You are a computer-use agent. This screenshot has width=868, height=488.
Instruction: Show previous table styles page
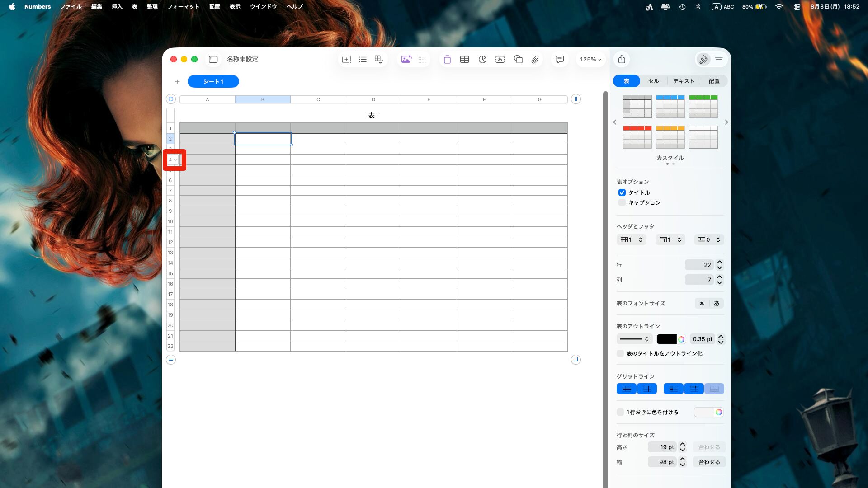tap(614, 122)
